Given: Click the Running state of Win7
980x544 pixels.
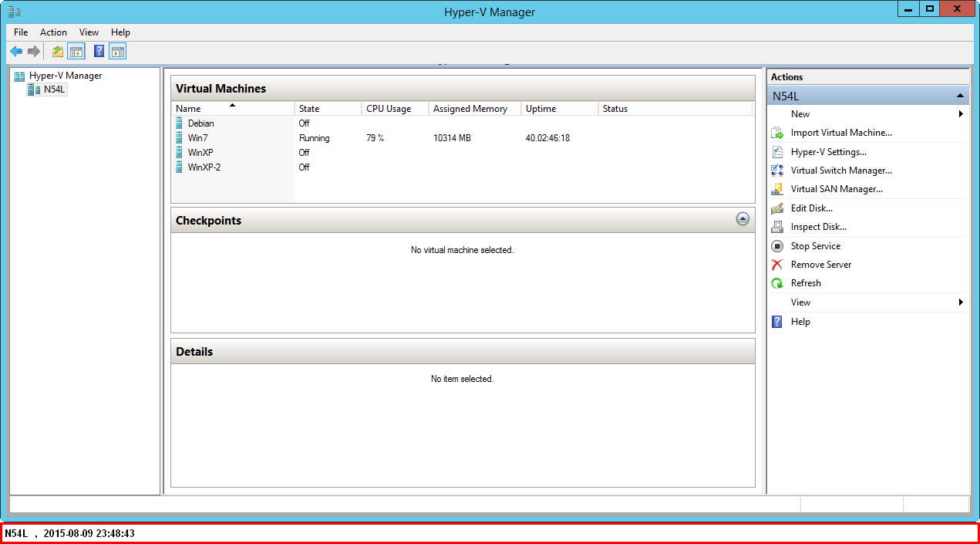Looking at the screenshot, I should 314,138.
